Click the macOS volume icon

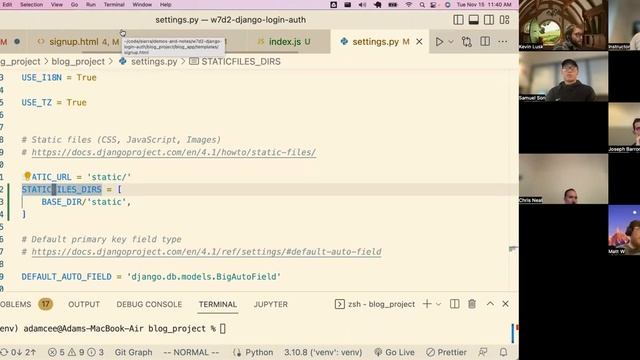[362, 4]
